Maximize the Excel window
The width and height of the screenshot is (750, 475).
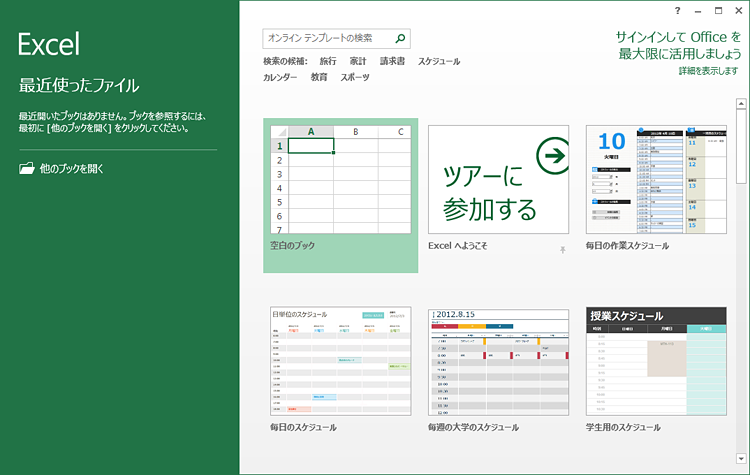[x=718, y=11]
